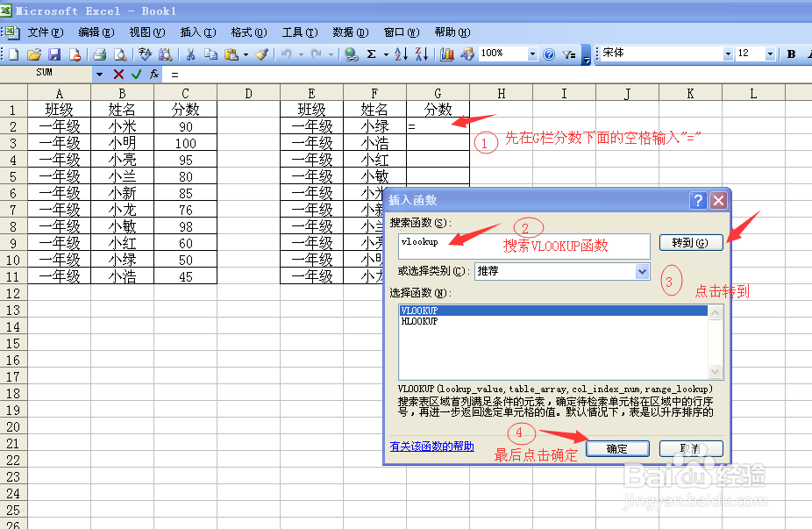The width and height of the screenshot is (812, 529).
Task: Click the Insert Hyperlink globe icon
Action: 350,54
